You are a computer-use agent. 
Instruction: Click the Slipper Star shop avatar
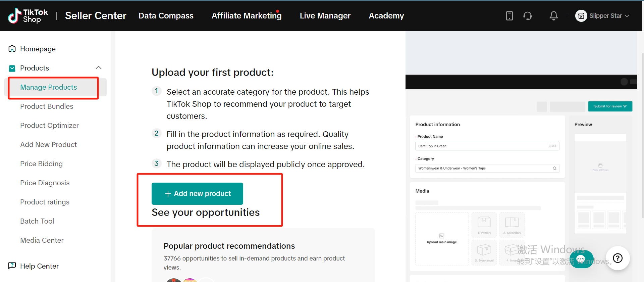(581, 16)
